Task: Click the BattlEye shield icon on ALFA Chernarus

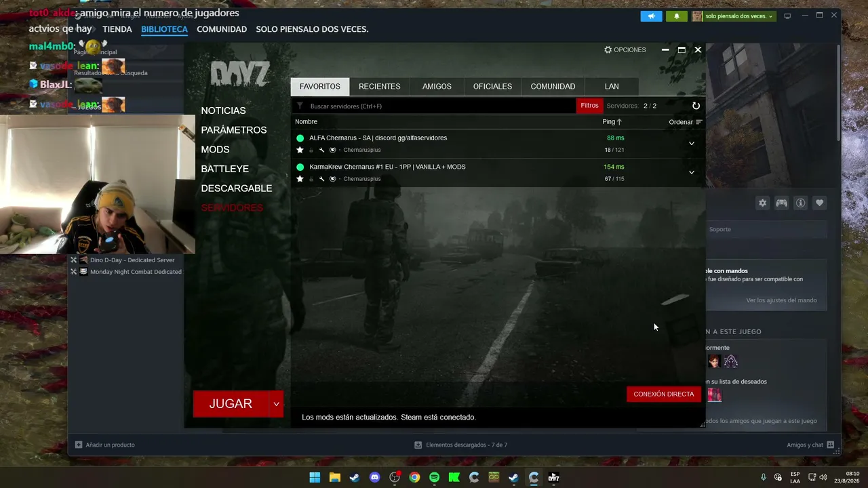Action: pyautogui.click(x=332, y=150)
